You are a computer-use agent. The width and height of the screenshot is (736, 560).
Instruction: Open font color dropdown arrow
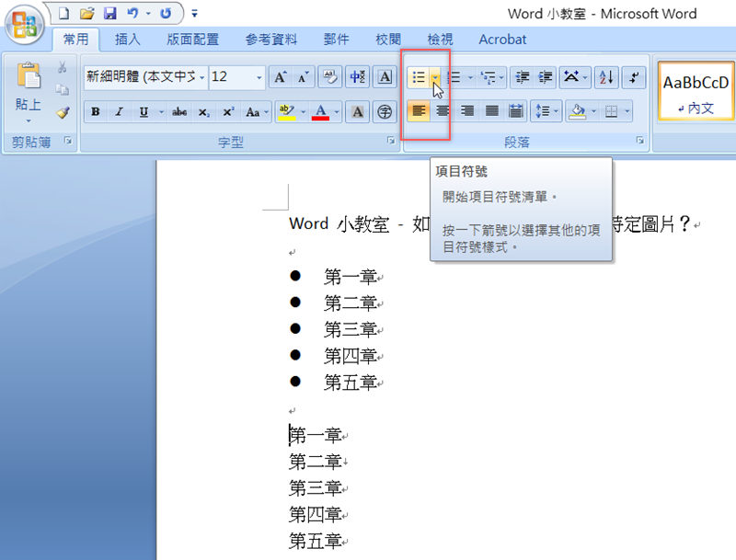337,111
